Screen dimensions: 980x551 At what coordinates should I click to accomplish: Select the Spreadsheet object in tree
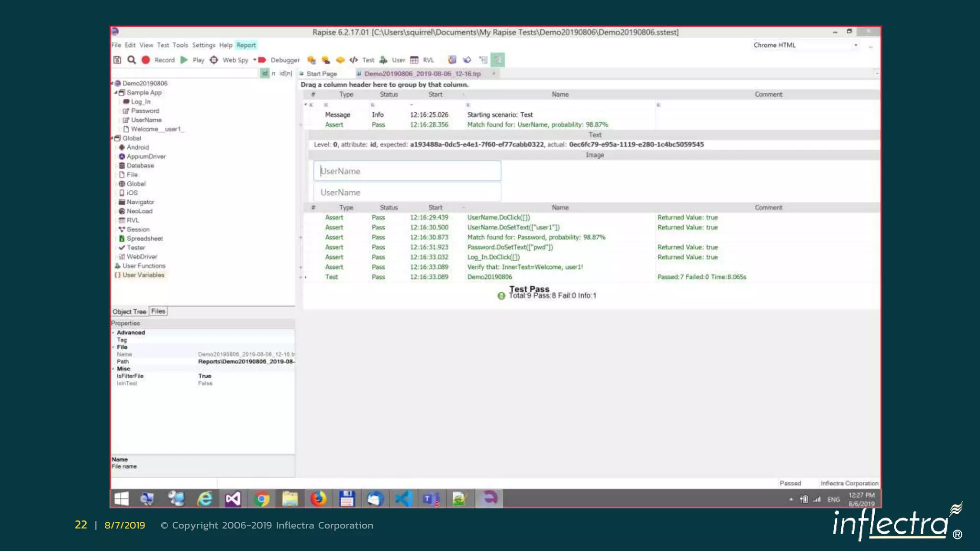point(145,238)
